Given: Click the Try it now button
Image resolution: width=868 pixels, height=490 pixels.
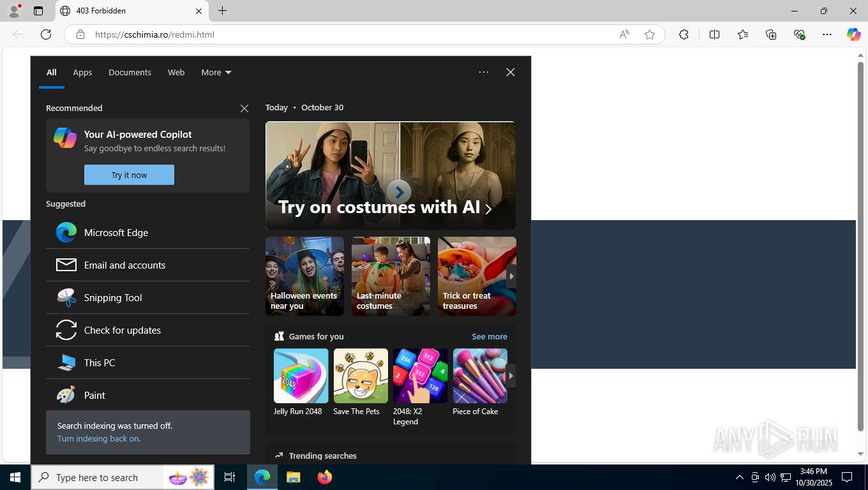Looking at the screenshot, I should (x=129, y=175).
